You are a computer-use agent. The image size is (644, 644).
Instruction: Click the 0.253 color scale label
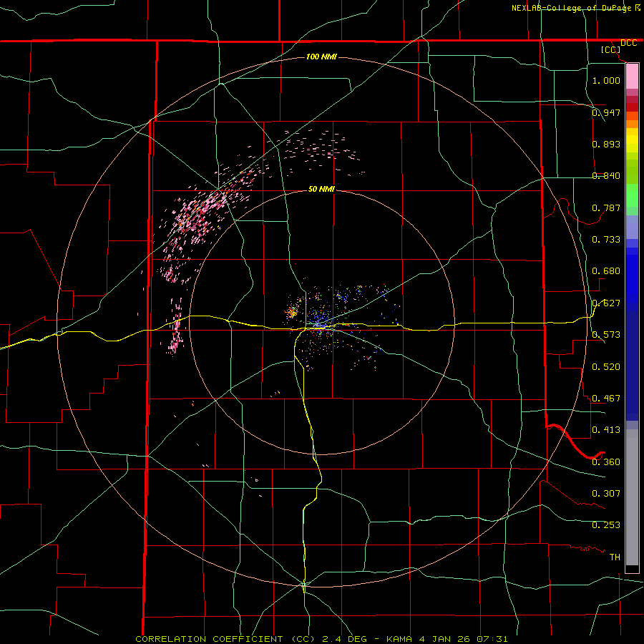tap(606, 525)
